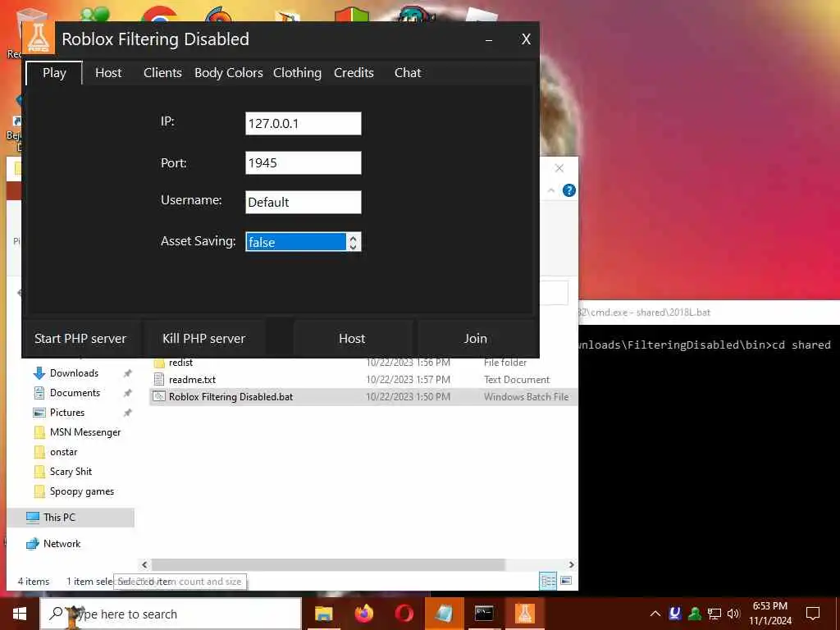Click the Kill PHP server button

(204, 339)
